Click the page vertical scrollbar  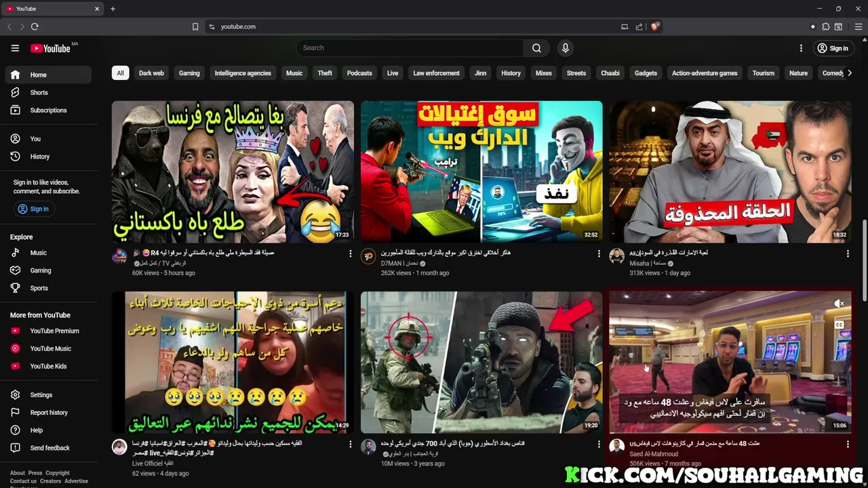pyautogui.click(x=864, y=261)
